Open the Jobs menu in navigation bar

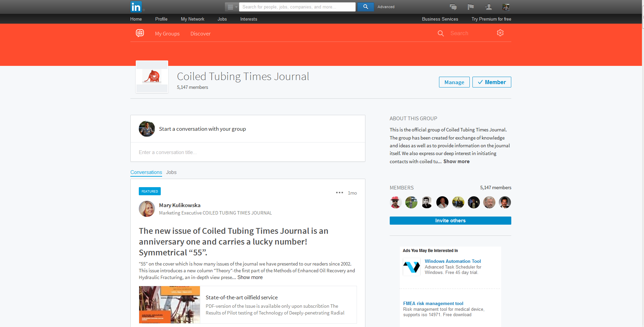click(x=222, y=19)
